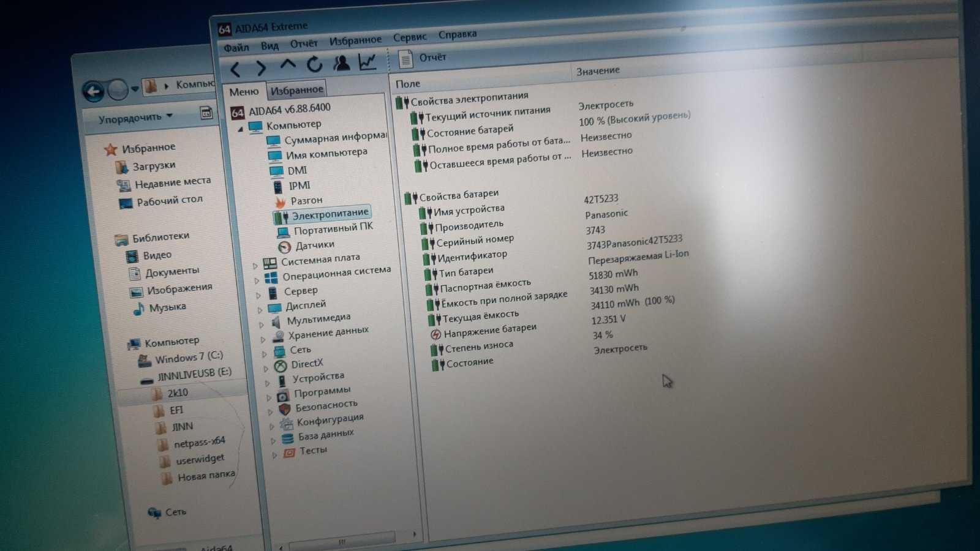Select the Разгон flame icon item
The image size is (980, 551).
(x=280, y=201)
